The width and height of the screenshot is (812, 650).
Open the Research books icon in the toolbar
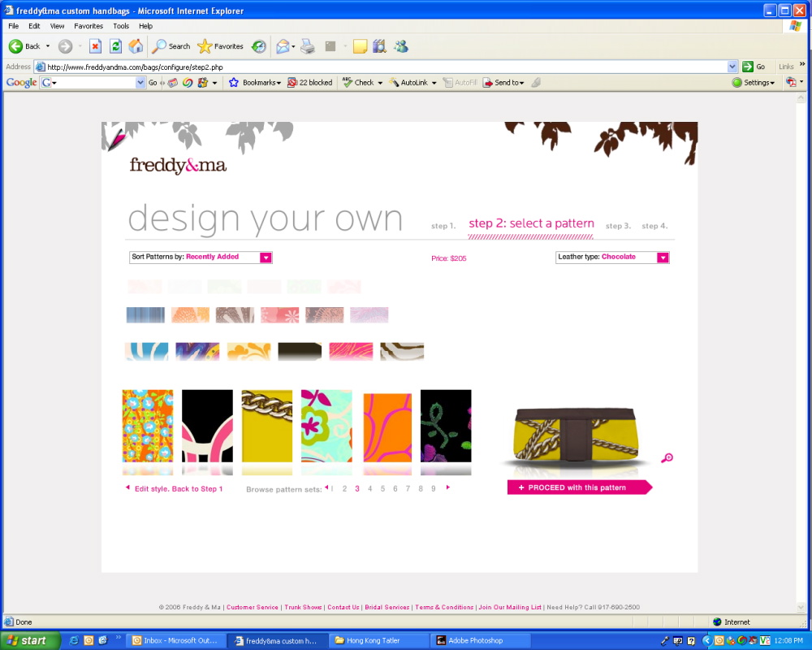pos(379,46)
